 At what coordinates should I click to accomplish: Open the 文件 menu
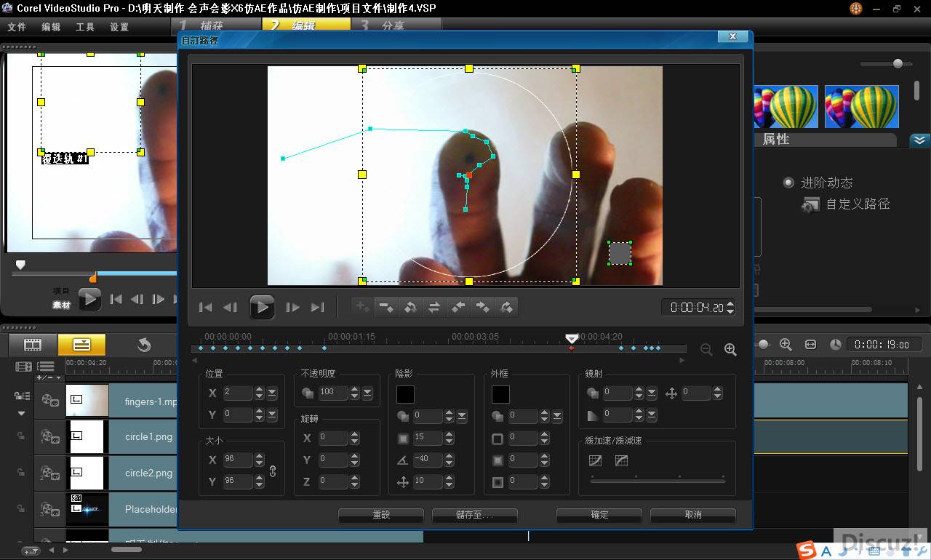coord(17,27)
